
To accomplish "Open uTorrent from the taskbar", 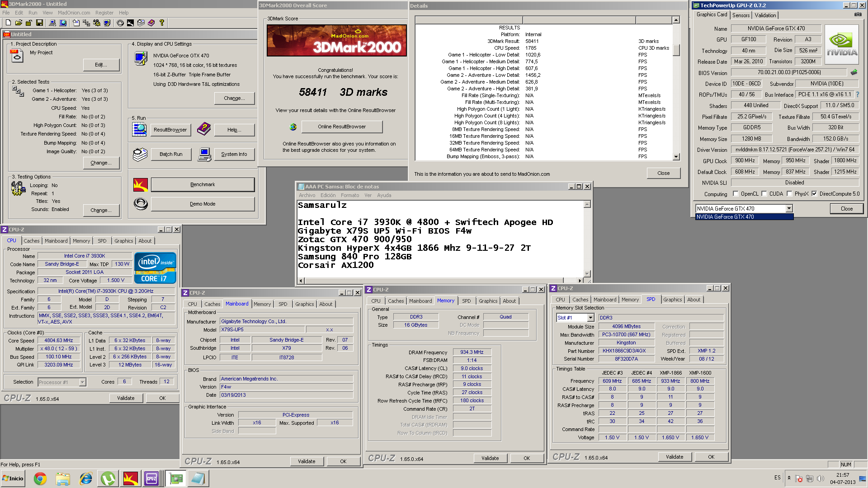I will tap(108, 479).
